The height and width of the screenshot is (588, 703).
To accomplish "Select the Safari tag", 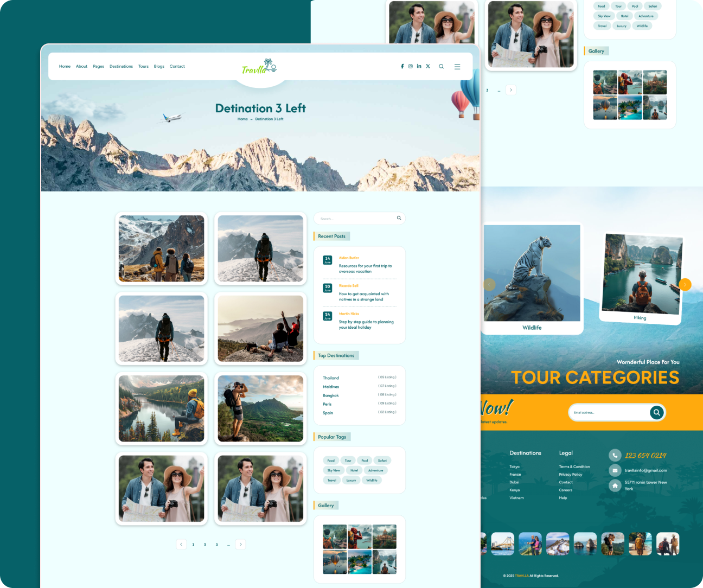I will [382, 461].
